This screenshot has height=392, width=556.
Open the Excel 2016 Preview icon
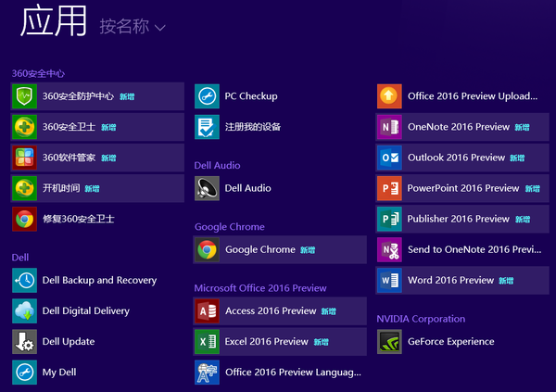click(207, 342)
